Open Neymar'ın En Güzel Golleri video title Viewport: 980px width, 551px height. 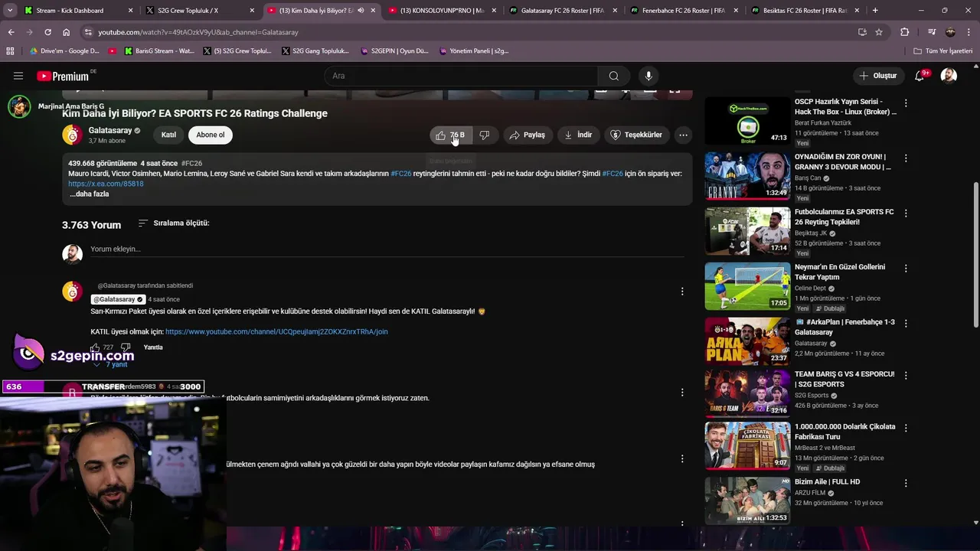point(840,272)
